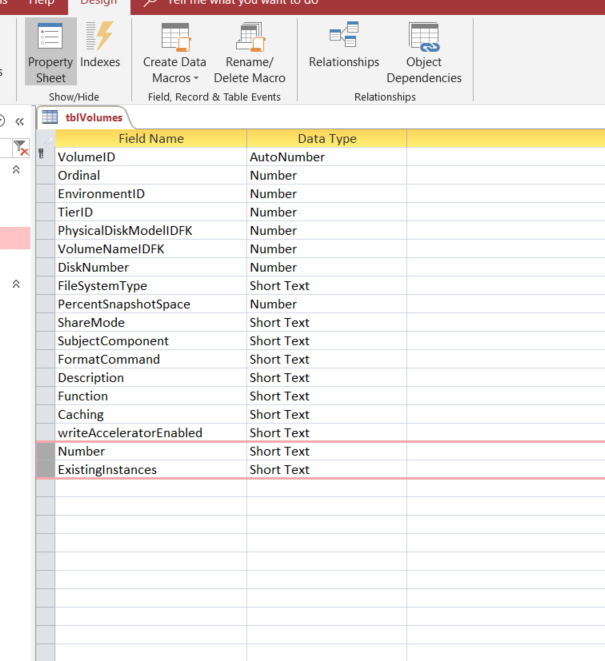Click the Tell me search lightbulb icon
Screen dimensions: 605x661
(x=150, y=3)
